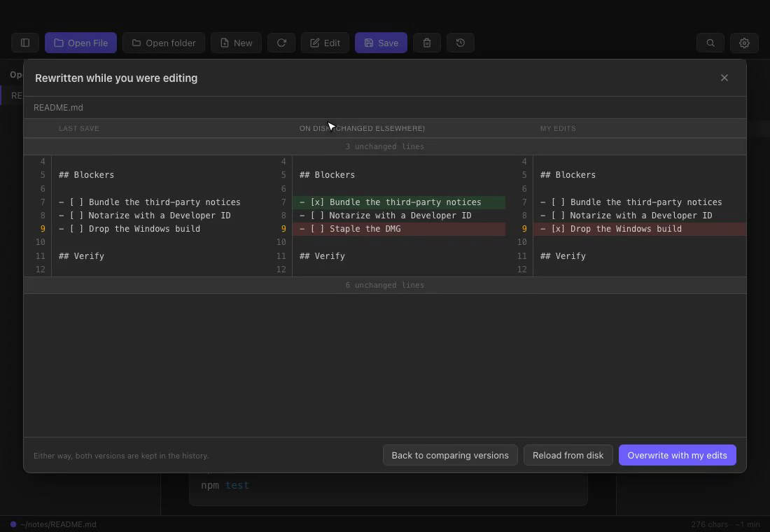Click the checked Drop the Windows build line

tap(639, 228)
